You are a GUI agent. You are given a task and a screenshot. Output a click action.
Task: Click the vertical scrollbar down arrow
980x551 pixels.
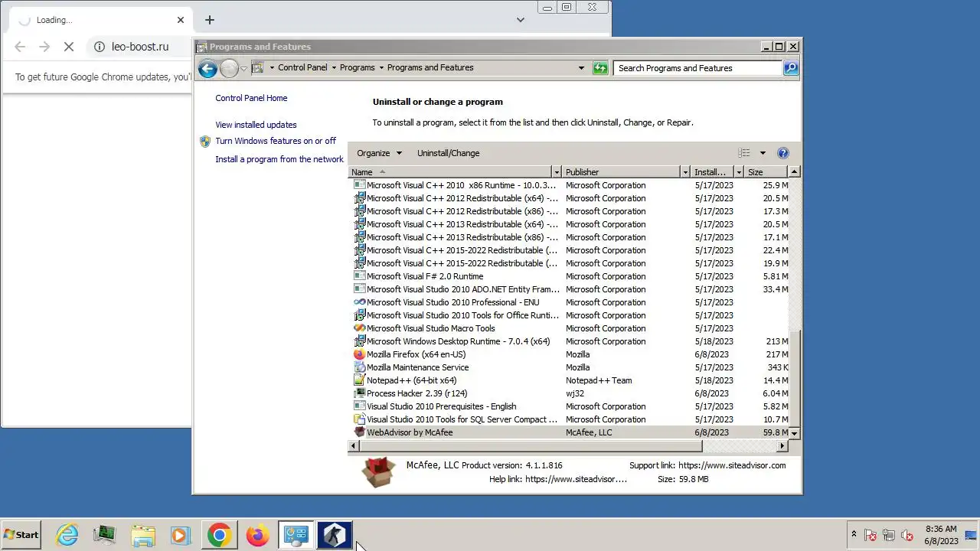pyautogui.click(x=795, y=433)
